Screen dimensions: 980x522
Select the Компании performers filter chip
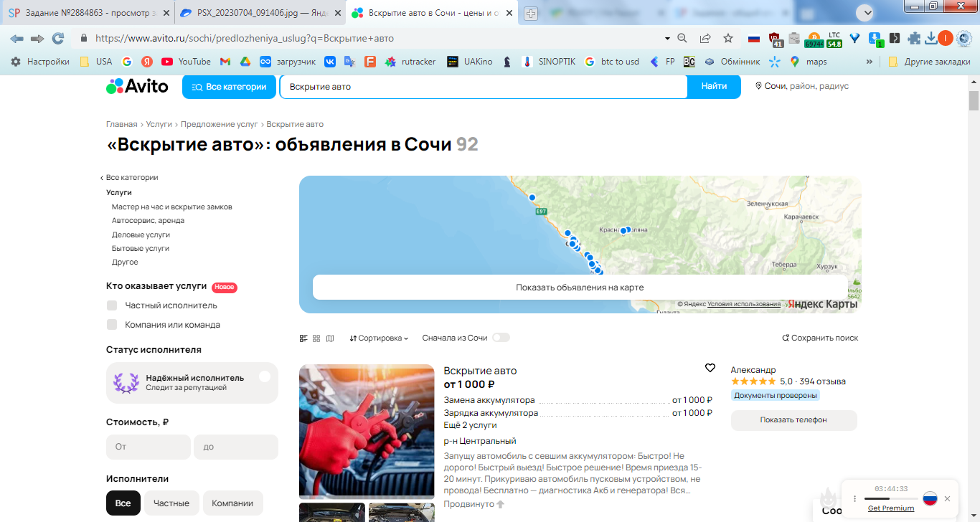(233, 503)
